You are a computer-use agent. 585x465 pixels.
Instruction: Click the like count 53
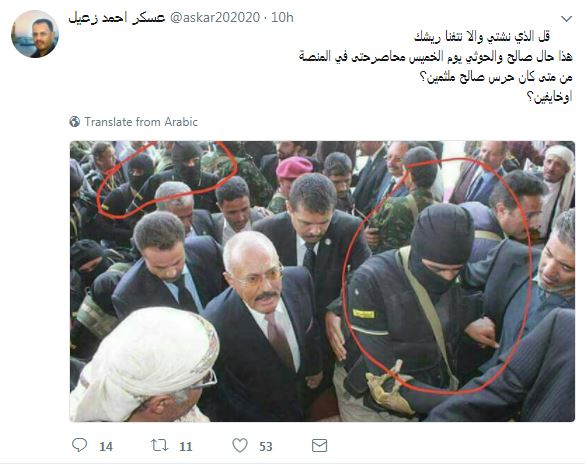[x=266, y=446]
